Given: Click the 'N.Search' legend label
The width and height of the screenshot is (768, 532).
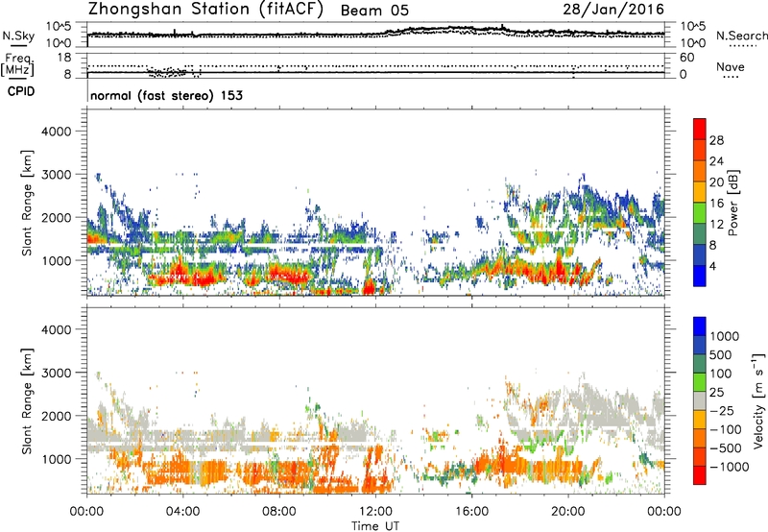Looking at the screenshot, I should coord(741,36).
